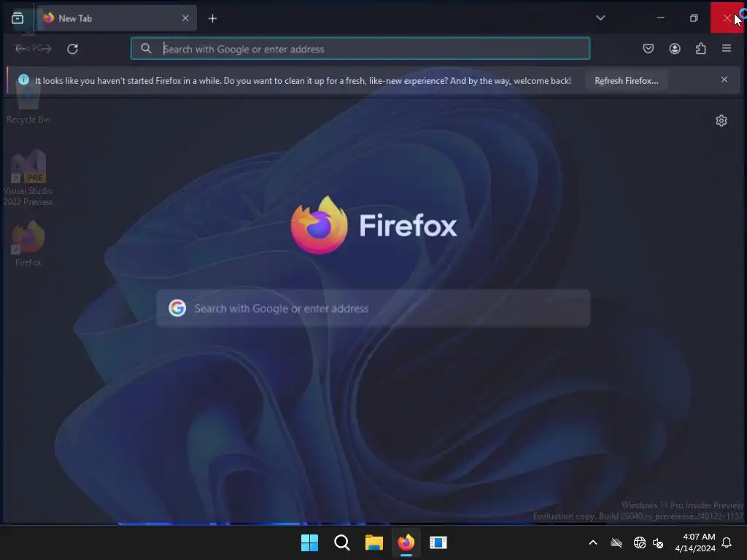Open new tab personalize gear settings
The image size is (747, 560).
[x=721, y=121]
